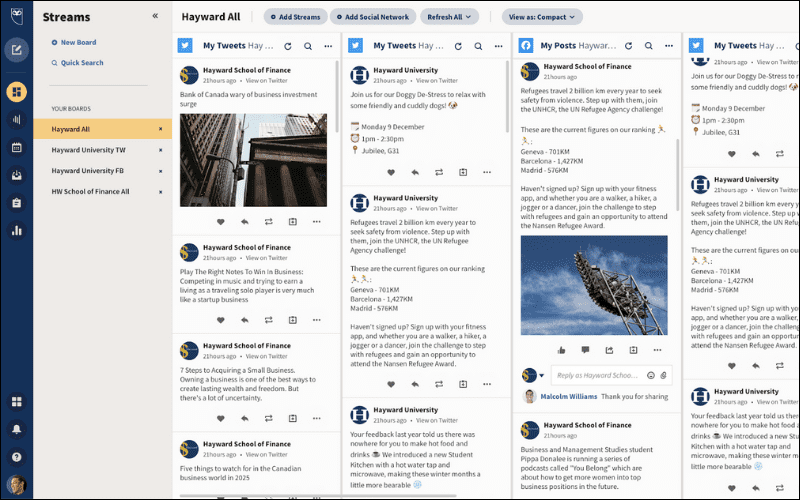This screenshot has height=500, width=800.
Task: Reply to the Bank of Canada tweet
Action: click(x=244, y=221)
